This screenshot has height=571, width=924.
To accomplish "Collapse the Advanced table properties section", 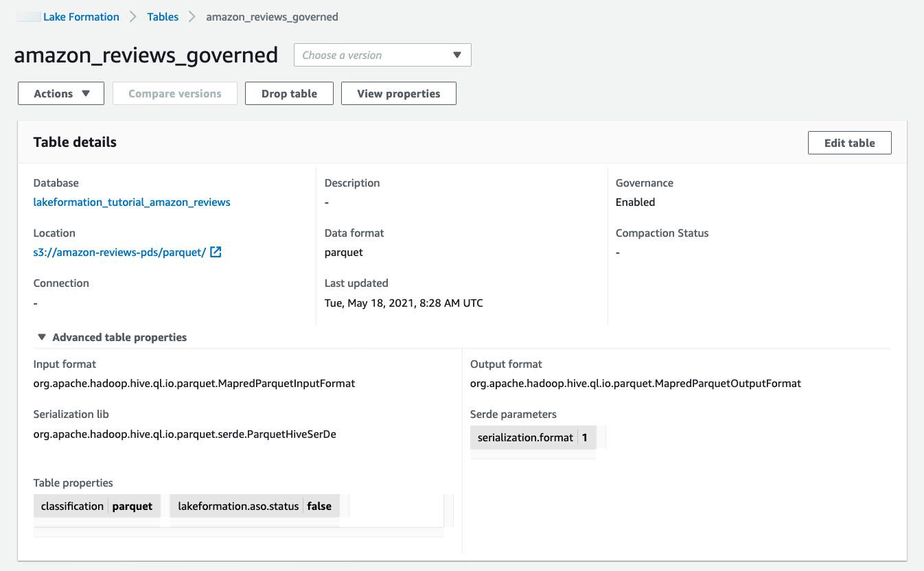I will (x=42, y=337).
